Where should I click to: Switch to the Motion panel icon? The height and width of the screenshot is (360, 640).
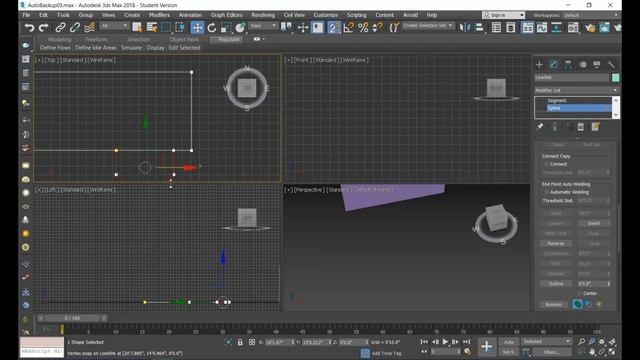[x=583, y=64]
